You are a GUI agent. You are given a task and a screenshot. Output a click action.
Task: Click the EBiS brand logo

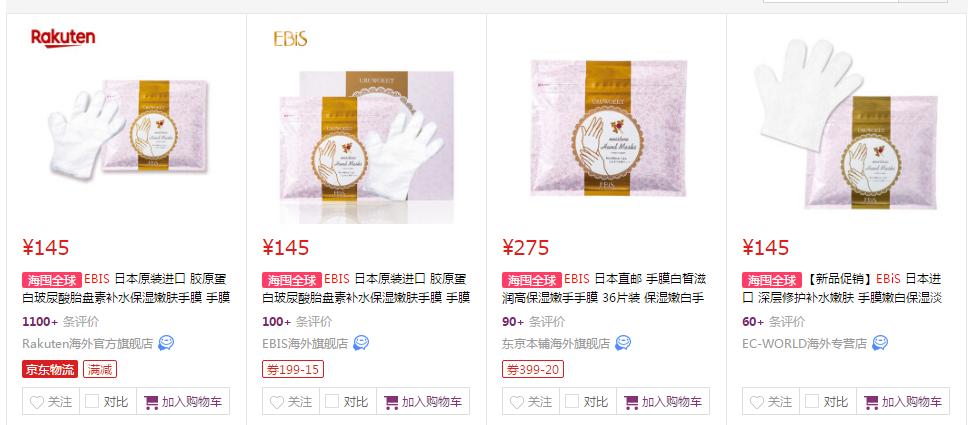coord(291,39)
